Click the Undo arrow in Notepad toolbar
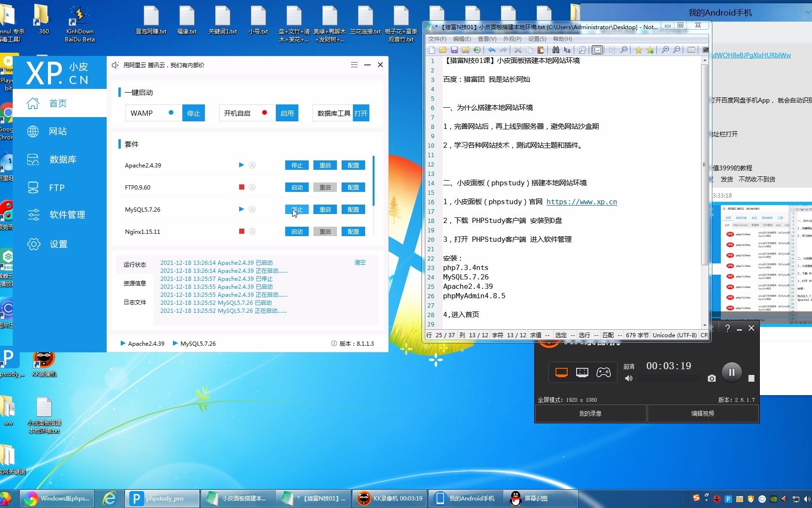 [492, 50]
